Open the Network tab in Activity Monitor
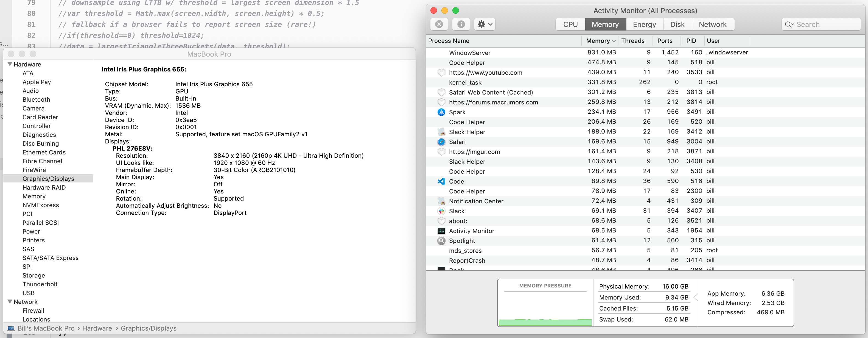 tap(712, 24)
